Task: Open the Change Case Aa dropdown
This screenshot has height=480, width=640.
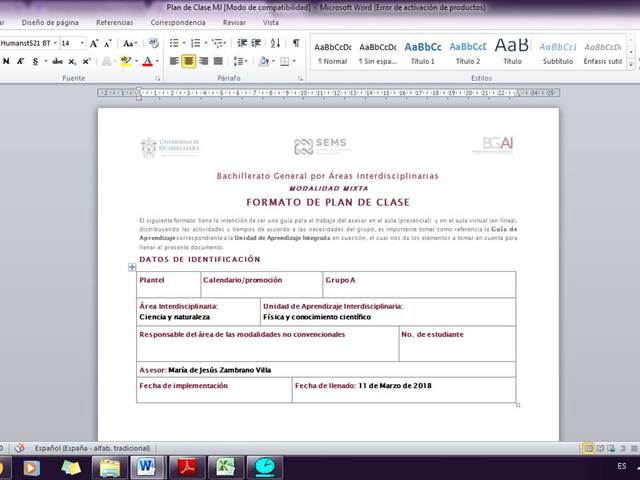Action: (x=130, y=43)
